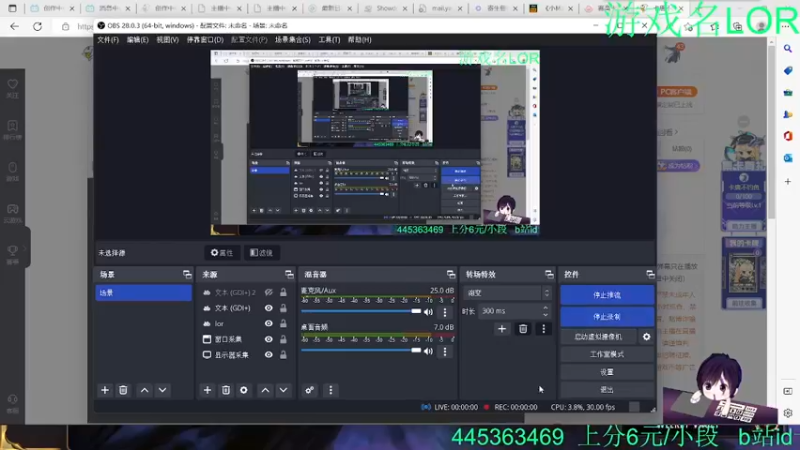800x450 pixels.
Task: Adjust the 麦克风/Aux volume slider
Action: pyautogui.click(x=361, y=311)
